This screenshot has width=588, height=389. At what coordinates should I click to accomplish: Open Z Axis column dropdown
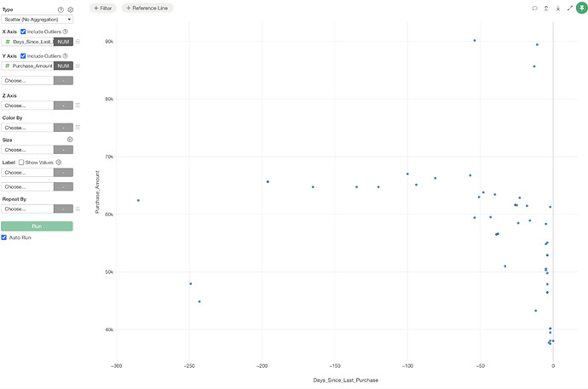(x=27, y=106)
